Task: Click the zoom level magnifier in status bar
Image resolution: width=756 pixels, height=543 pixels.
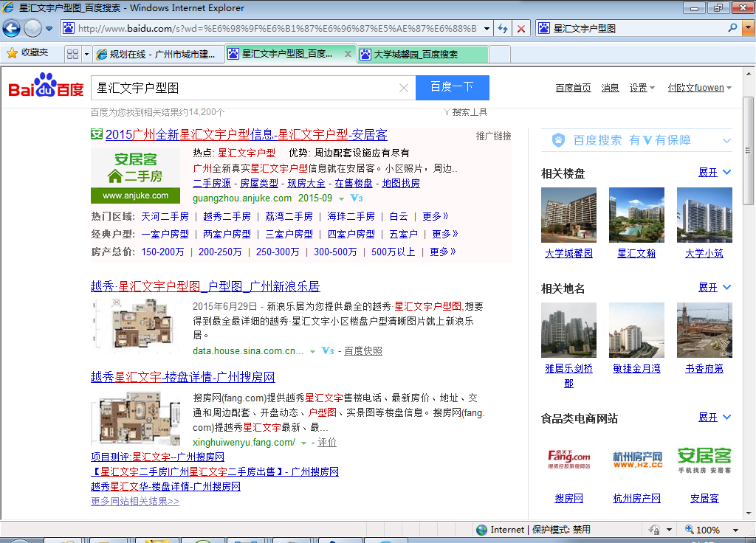Action: click(x=690, y=530)
